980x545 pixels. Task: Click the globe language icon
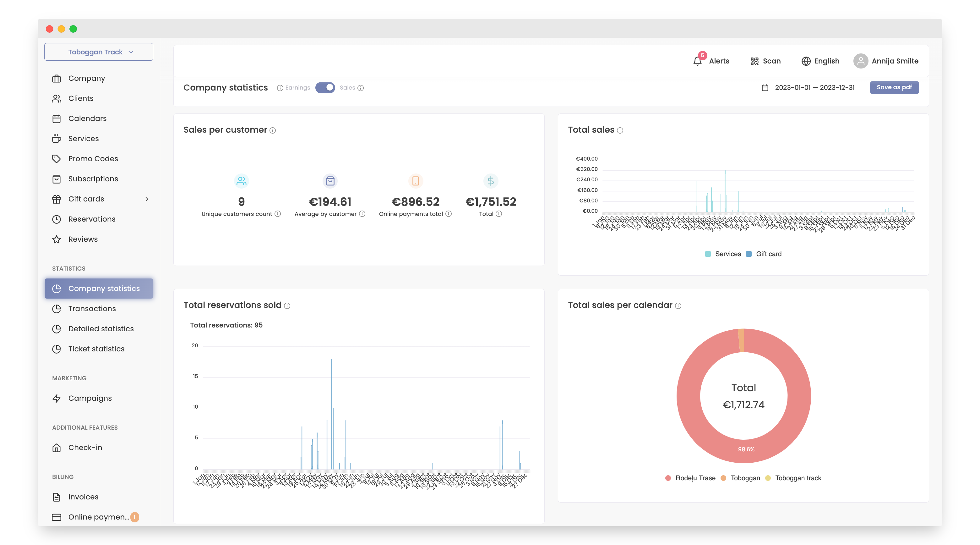805,61
